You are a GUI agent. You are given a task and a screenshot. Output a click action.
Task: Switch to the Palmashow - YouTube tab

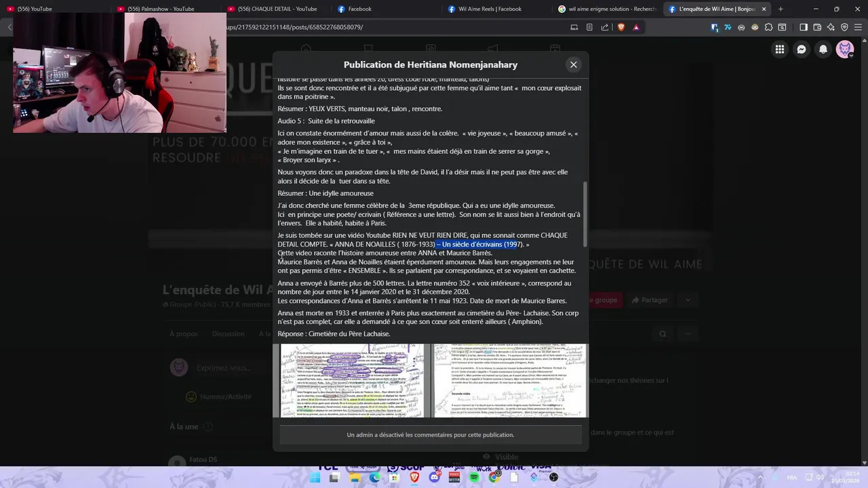coord(161,9)
